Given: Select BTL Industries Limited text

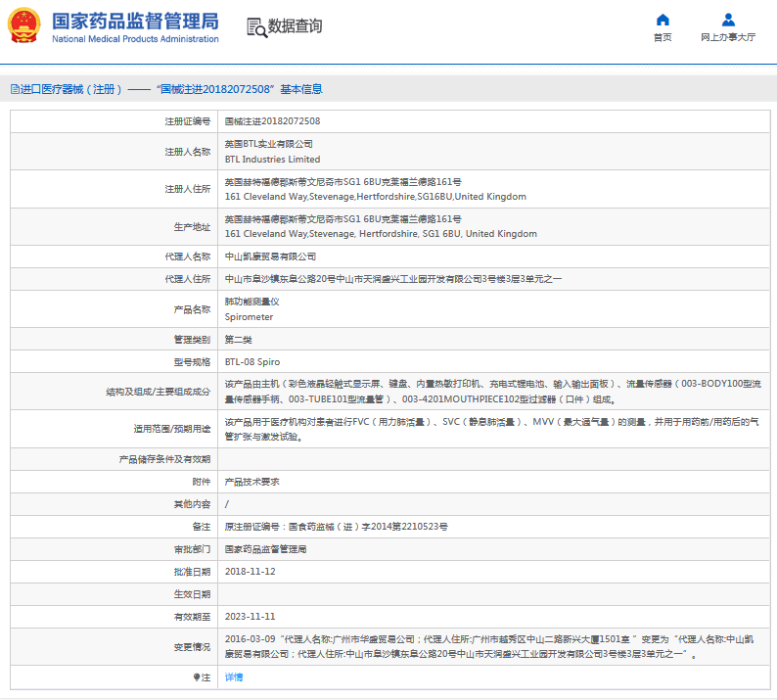Looking at the screenshot, I should pos(273,160).
